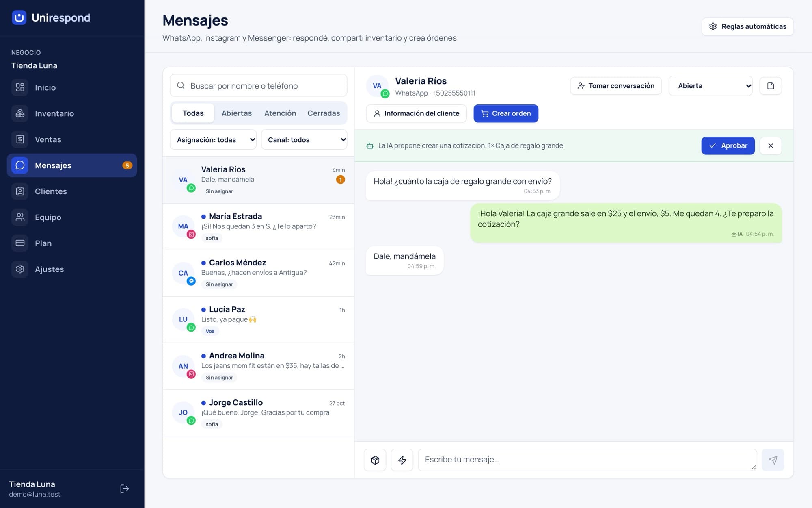Click the product cube icon in composer

click(x=375, y=460)
